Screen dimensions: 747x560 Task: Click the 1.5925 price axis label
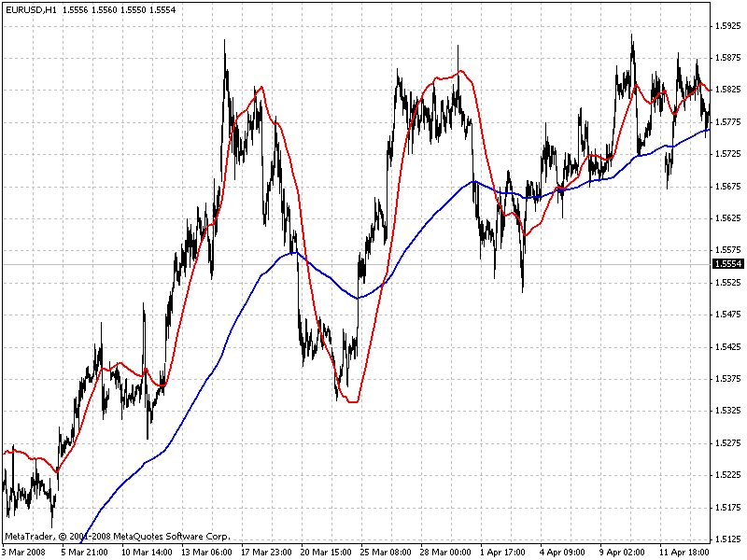click(x=728, y=26)
